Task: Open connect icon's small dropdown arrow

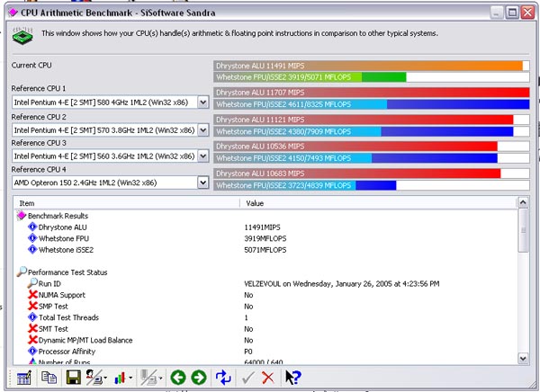Action: coord(105,378)
